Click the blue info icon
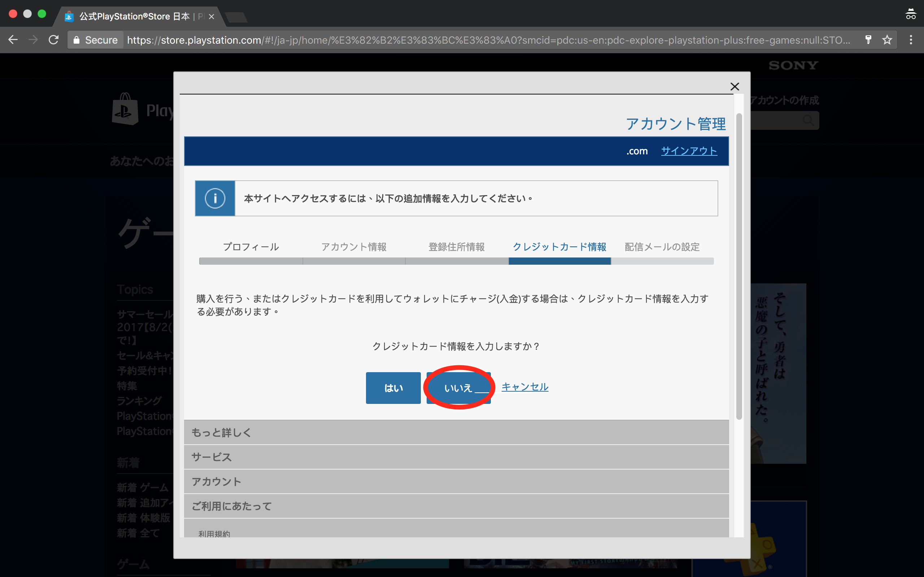This screenshot has width=924, height=577. [x=215, y=198]
